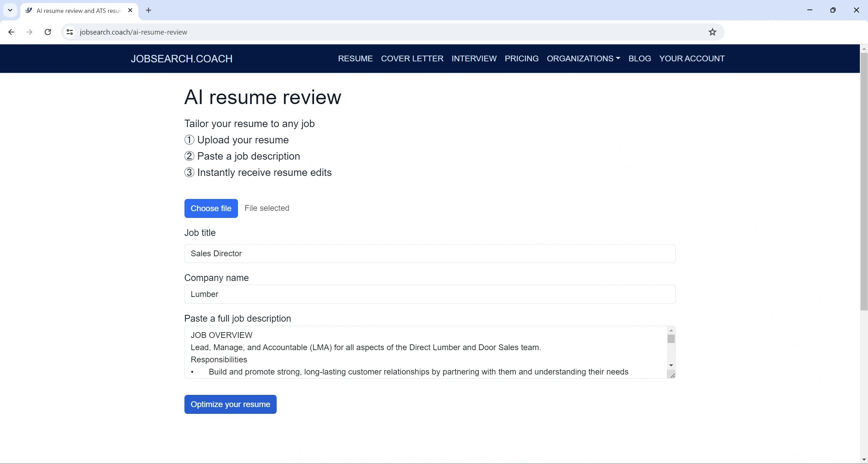Go to the Cover Letter page
The image size is (868, 464).
click(412, 58)
